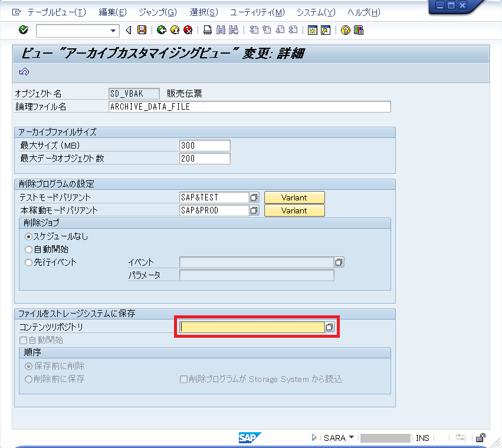Viewport: 502px width, 448px height.
Task: Click the Print icon
Action: point(208,30)
